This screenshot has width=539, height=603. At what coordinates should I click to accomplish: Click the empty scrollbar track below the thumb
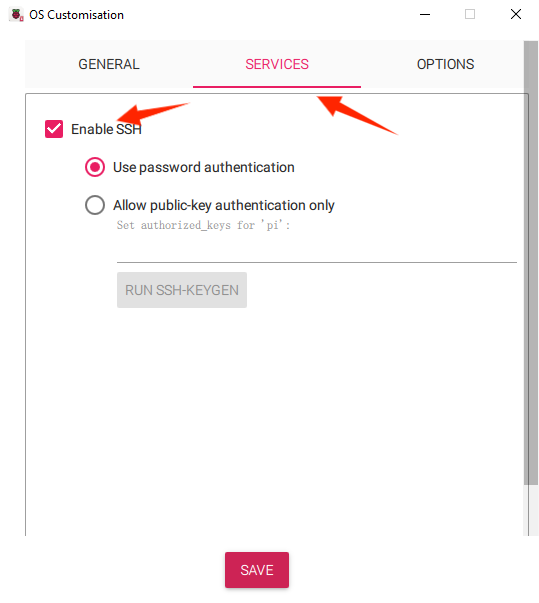[x=531, y=510]
